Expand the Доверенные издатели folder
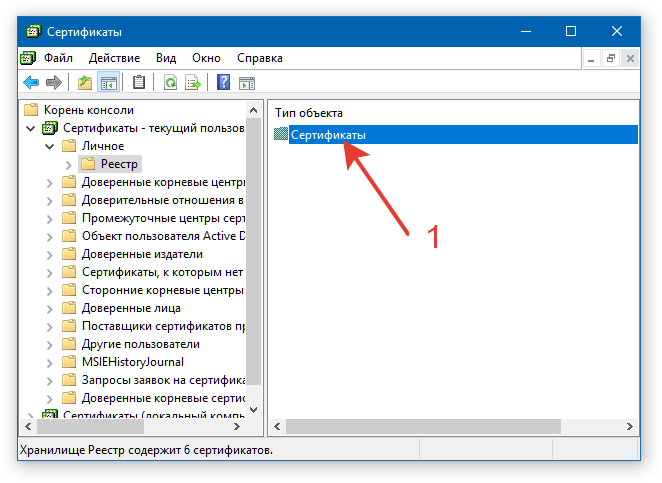 point(49,254)
